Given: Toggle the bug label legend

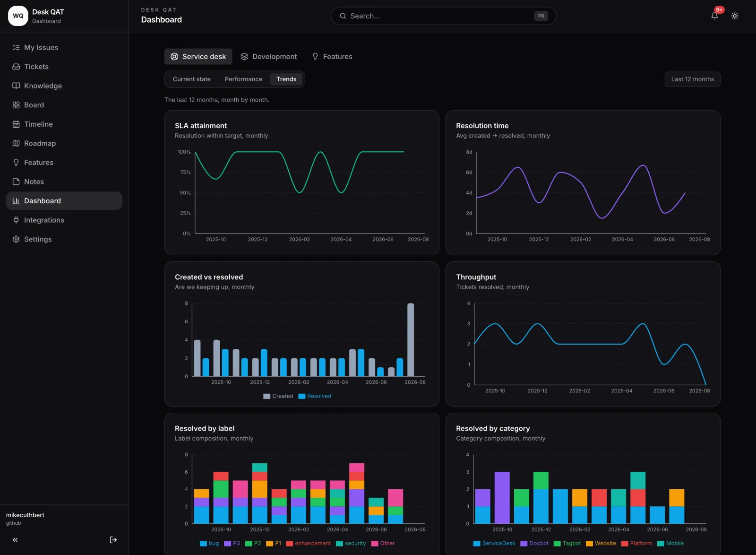Looking at the screenshot, I should coord(209,544).
